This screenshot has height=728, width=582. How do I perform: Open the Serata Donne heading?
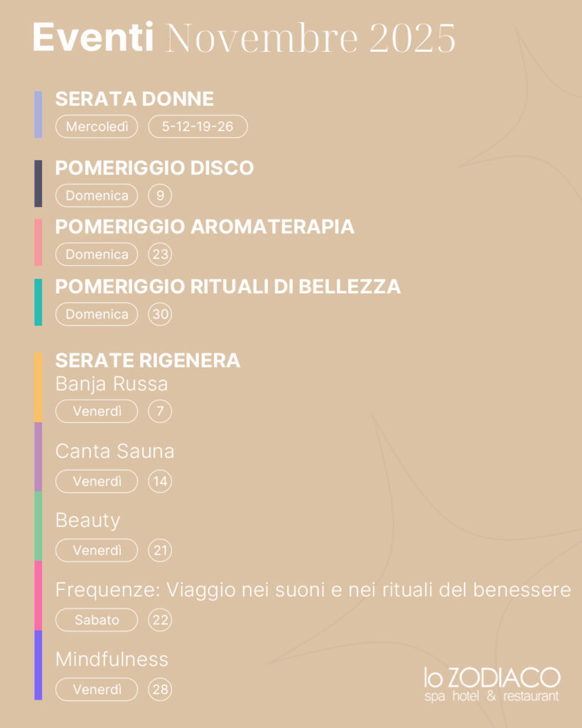click(134, 99)
